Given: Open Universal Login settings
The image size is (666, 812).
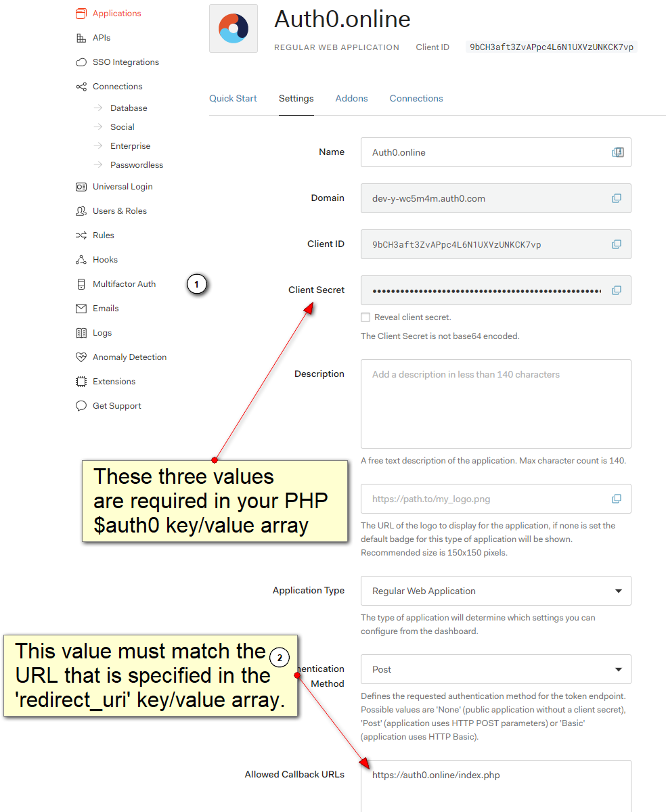Looking at the screenshot, I should coord(123,186).
